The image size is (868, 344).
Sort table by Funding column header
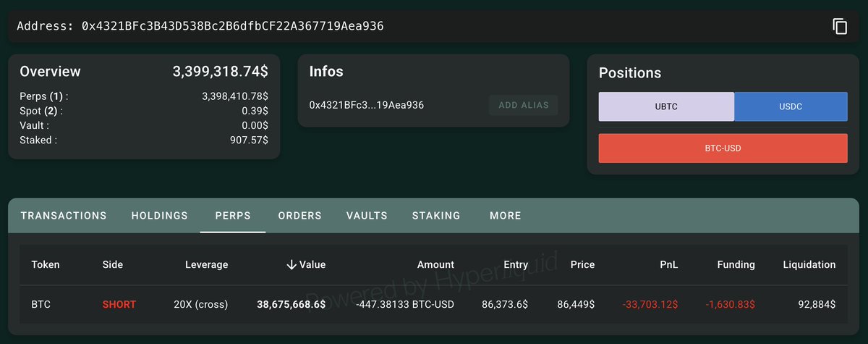coord(736,265)
